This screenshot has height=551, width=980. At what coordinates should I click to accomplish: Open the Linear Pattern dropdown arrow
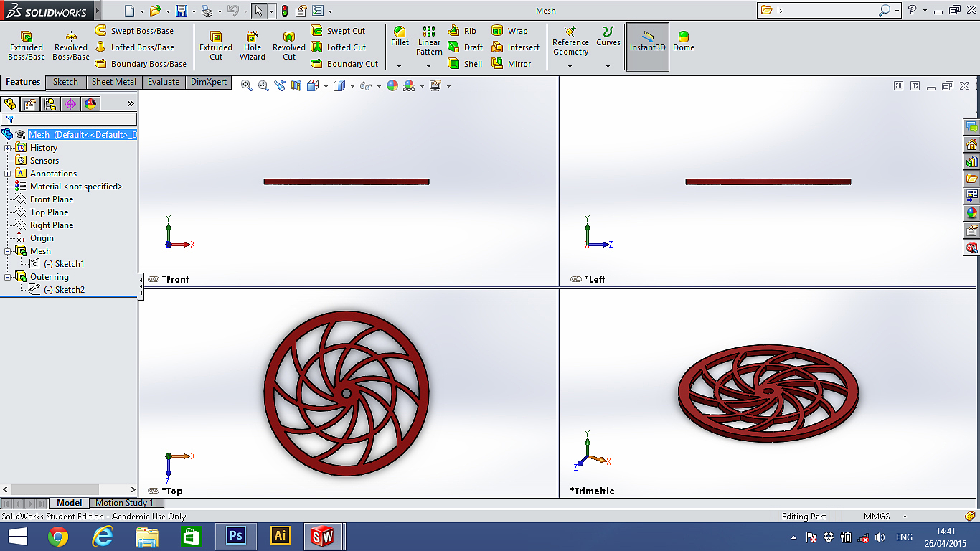(428, 66)
